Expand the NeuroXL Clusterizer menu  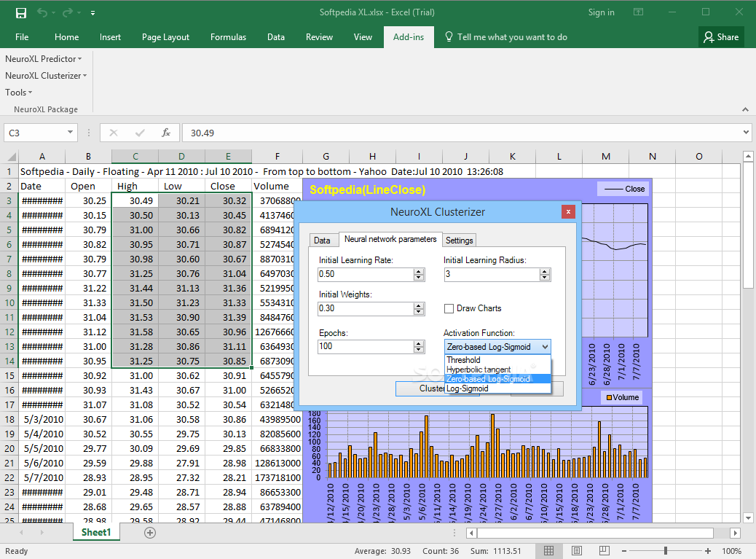tap(46, 76)
